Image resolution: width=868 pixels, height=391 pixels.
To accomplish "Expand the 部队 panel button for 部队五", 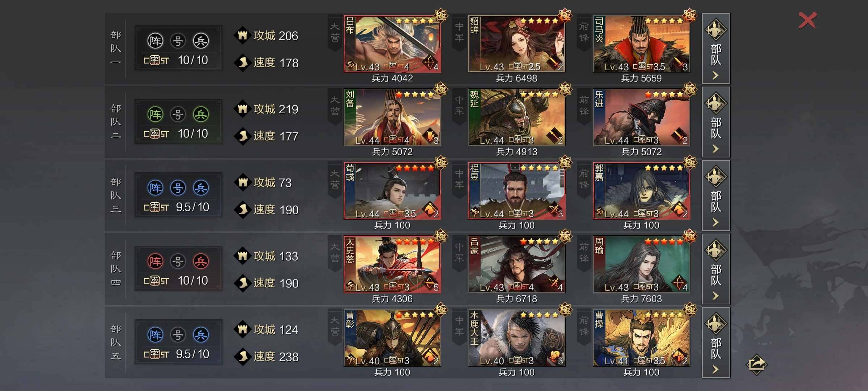I will click(x=716, y=342).
